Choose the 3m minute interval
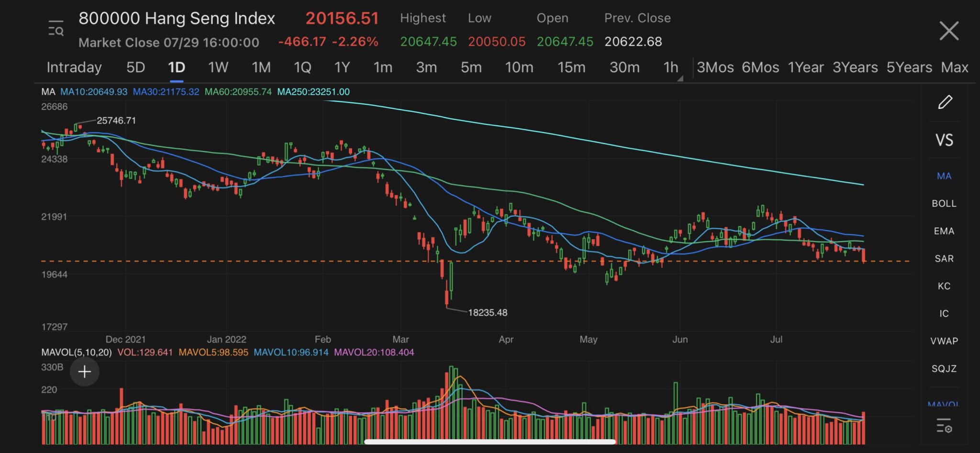This screenshot has width=980, height=453. pyautogui.click(x=426, y=67)
